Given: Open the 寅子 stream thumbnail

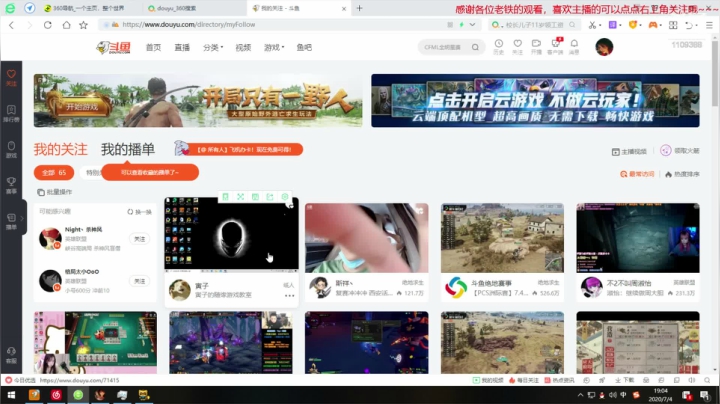Looking at the screenshot, I should coord(231,234).
